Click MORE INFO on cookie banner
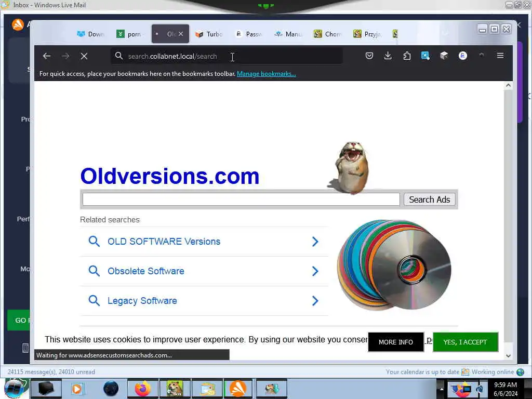Screen dimensions: 532x399 [395, 342]
